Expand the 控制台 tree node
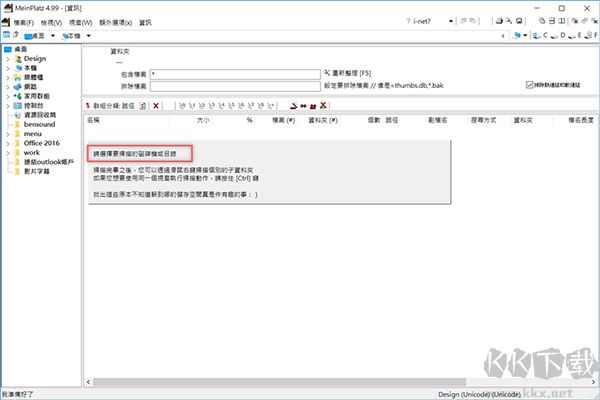 (x=8, y=106)
